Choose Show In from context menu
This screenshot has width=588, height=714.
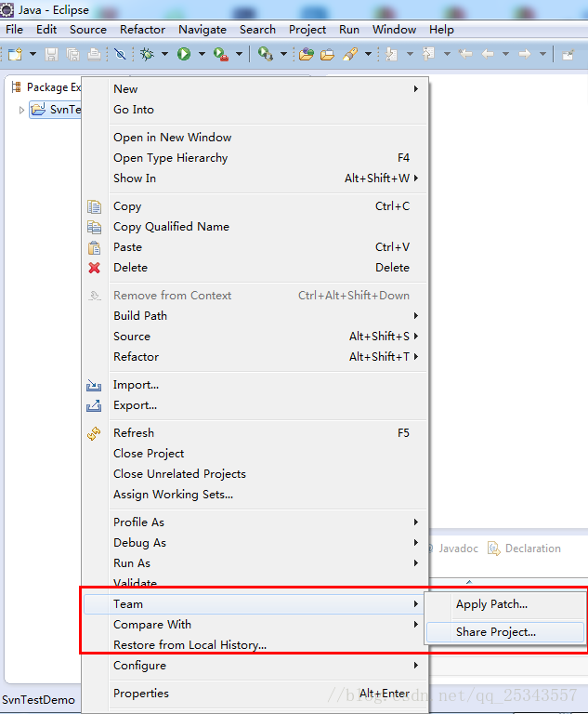[255, 178]
